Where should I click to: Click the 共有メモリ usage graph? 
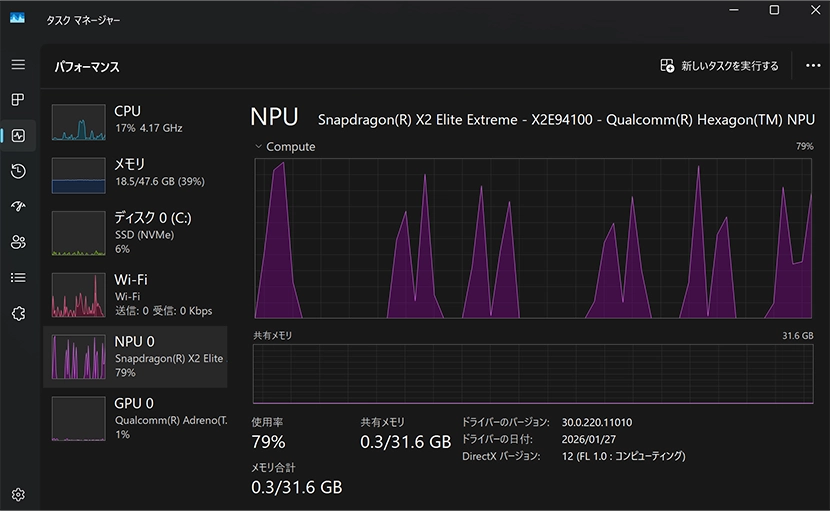tap(533, 374)
